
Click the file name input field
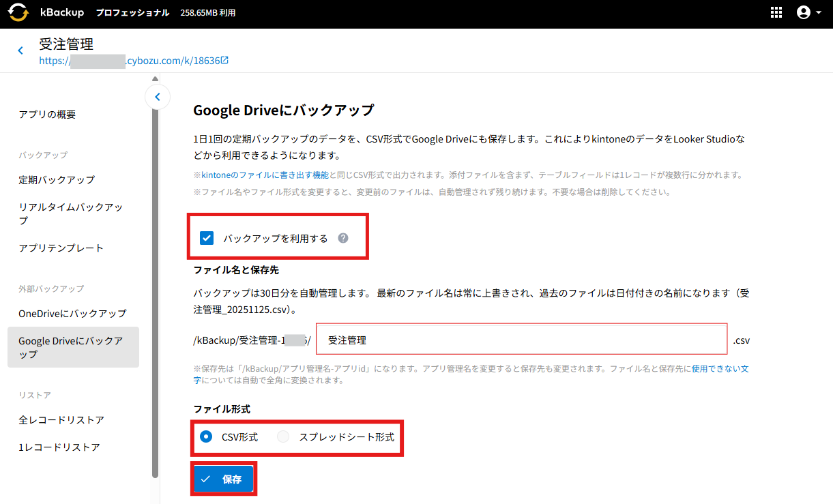pos(521,340)
